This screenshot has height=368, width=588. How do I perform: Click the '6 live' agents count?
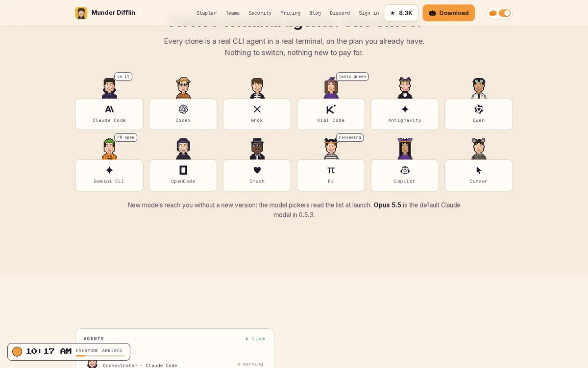255,339
